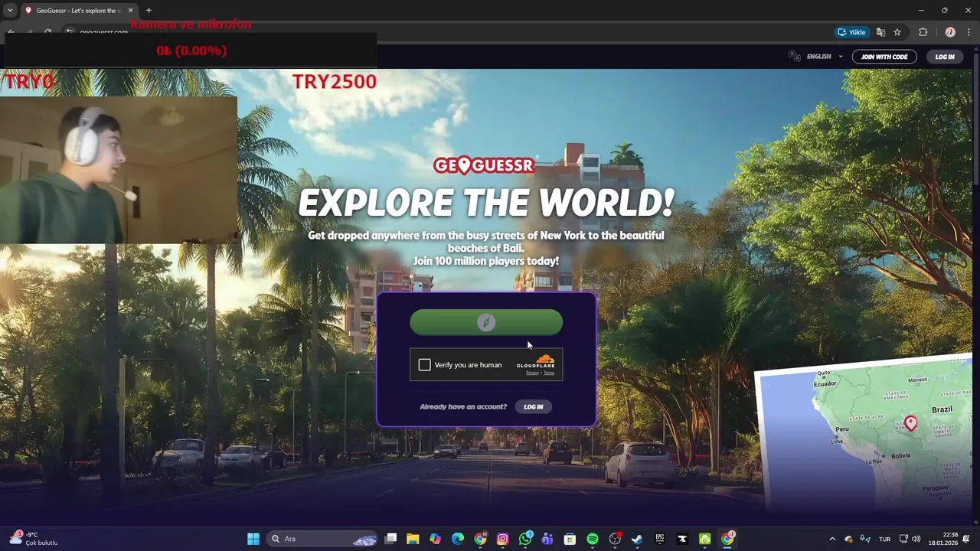980x551 pixels.
Task: Open the notification bell in the system tray
Action: coord(966,539)
